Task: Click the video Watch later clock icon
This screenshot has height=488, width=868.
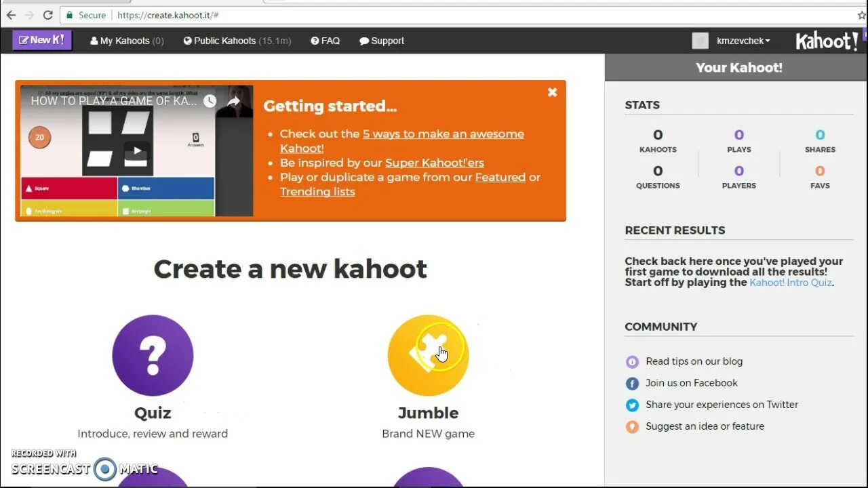Action: point(210,101)
